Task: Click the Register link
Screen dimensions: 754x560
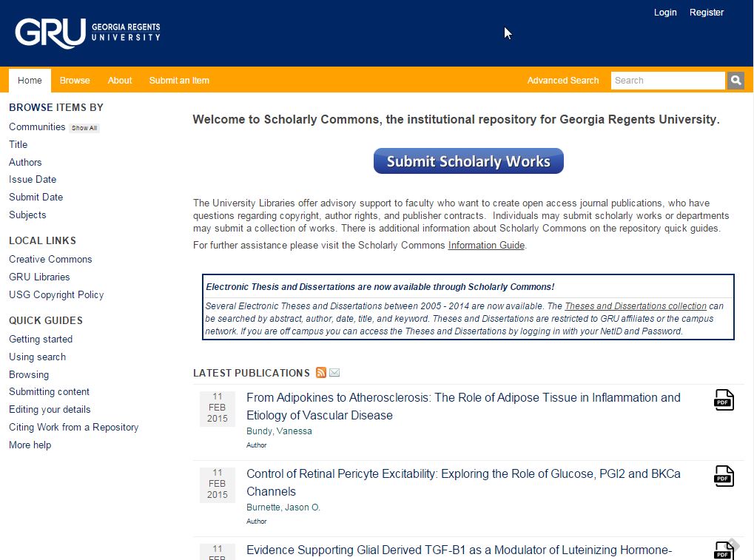Action: point(707,13)
